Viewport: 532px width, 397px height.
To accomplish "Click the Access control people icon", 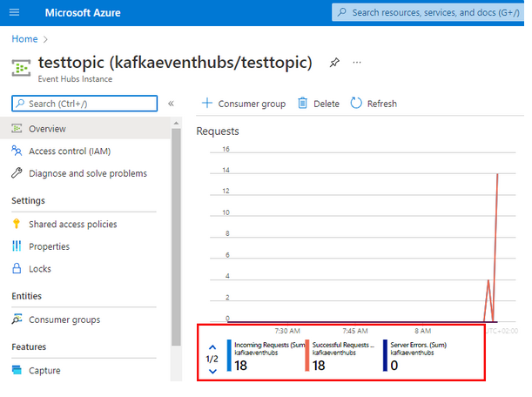I will (17, 151).
